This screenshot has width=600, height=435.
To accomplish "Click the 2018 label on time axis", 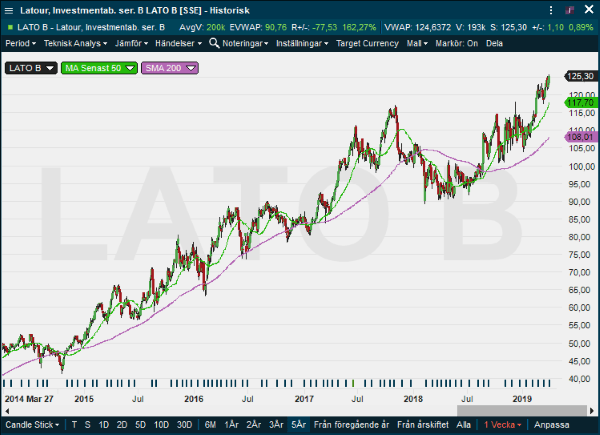I will [413, 399].
